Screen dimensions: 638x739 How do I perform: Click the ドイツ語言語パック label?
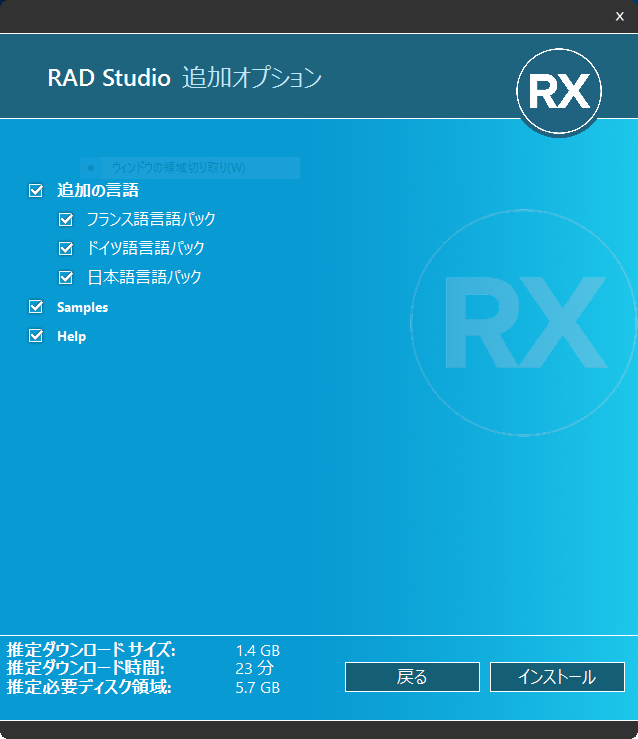pos(146,248)
